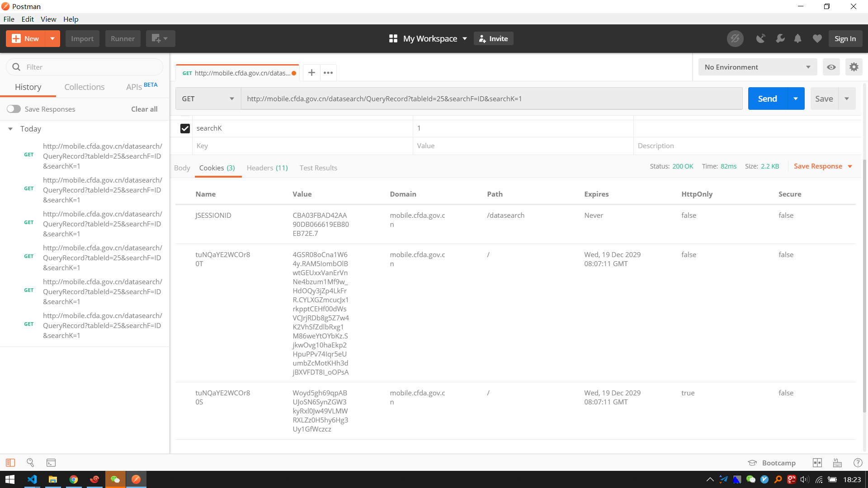Open Manage Environments gear icon
The height and width of the screenshot is (488, 868).
(854, 67)
